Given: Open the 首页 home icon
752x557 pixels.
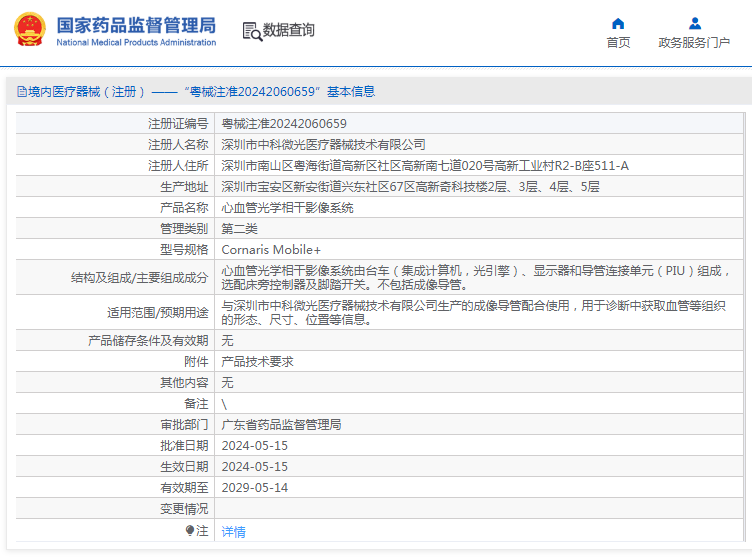Looking at the screenshot, I should click(x=618, y=24).
